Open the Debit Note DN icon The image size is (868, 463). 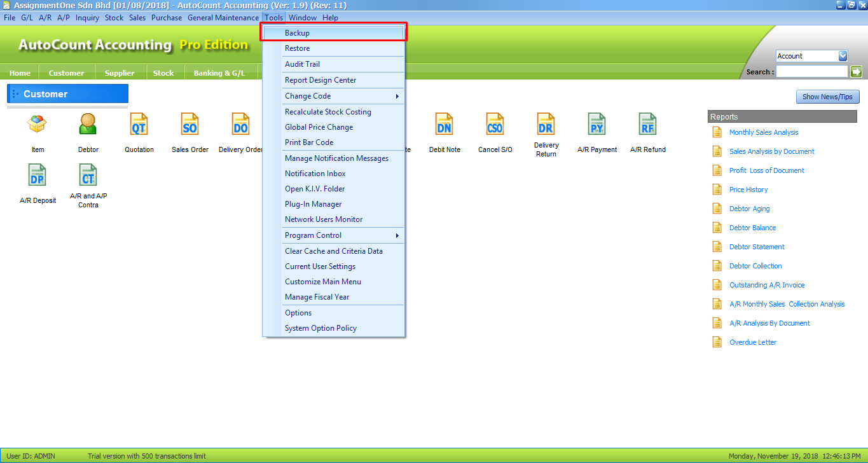tap(444, 124)
